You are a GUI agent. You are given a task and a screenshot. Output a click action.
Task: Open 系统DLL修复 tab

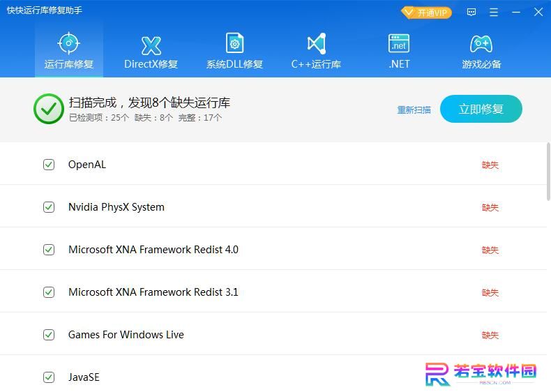point(234,50)
